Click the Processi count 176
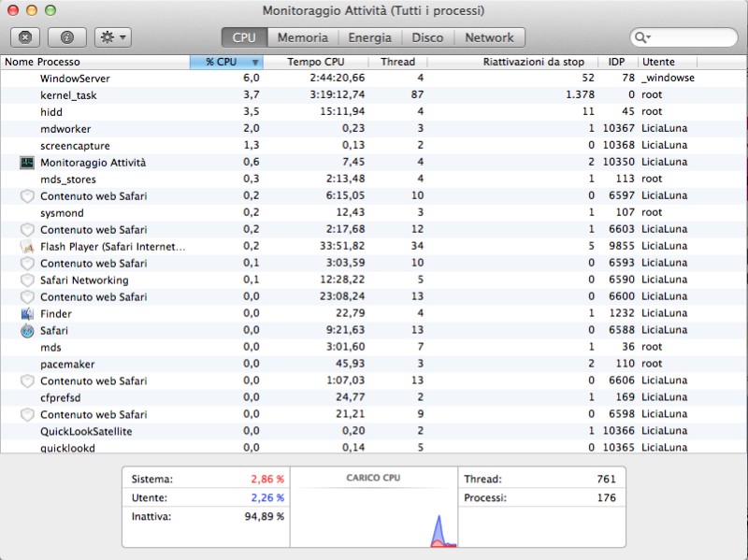Viewport: 748px width, 560px height. [606, 497]
